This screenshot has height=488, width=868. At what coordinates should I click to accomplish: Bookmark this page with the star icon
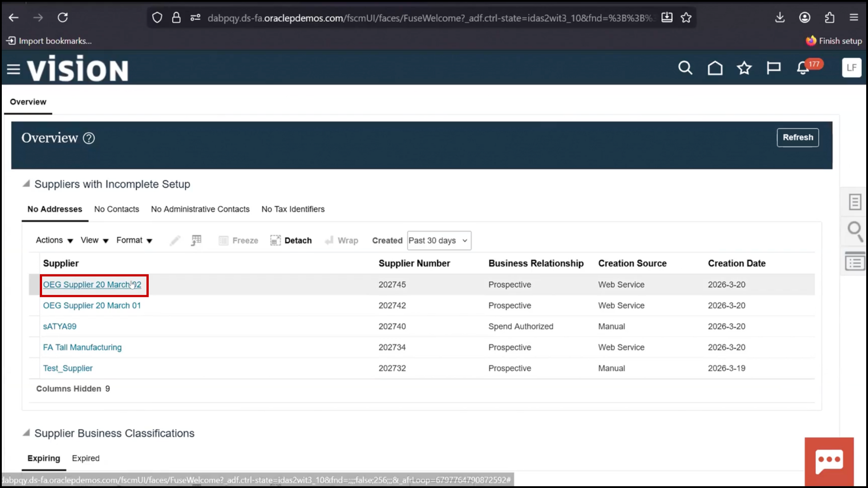[x=686, y=18]
